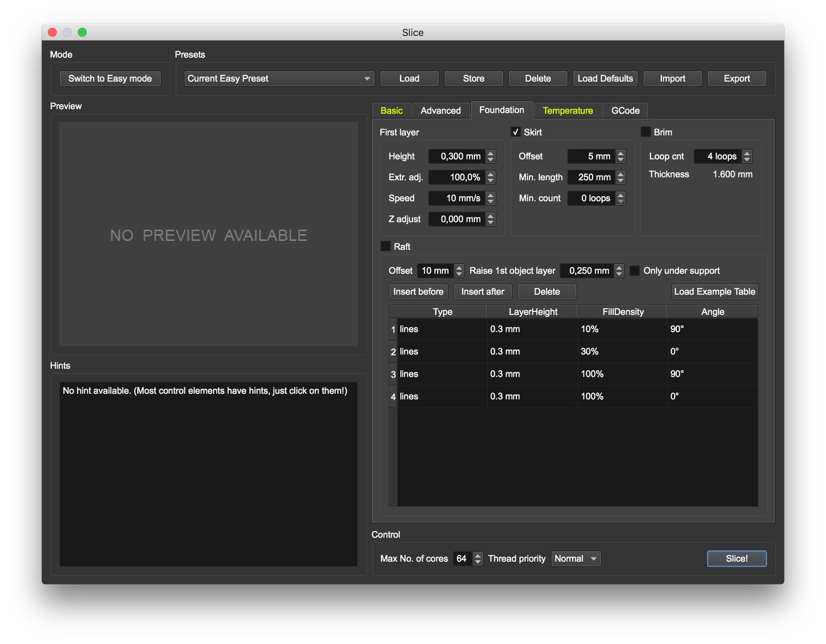
Task: Click the Angle column header
Action: [x=712, y=311]
